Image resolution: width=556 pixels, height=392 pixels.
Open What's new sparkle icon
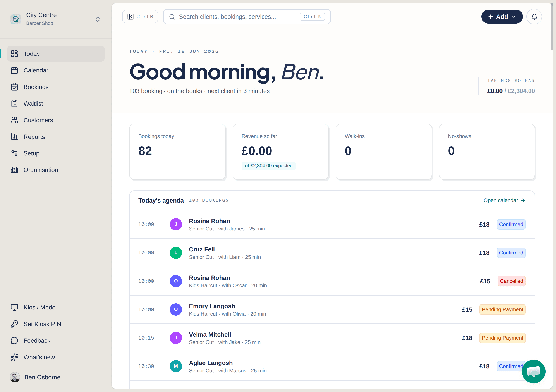(x=14, y=357)
